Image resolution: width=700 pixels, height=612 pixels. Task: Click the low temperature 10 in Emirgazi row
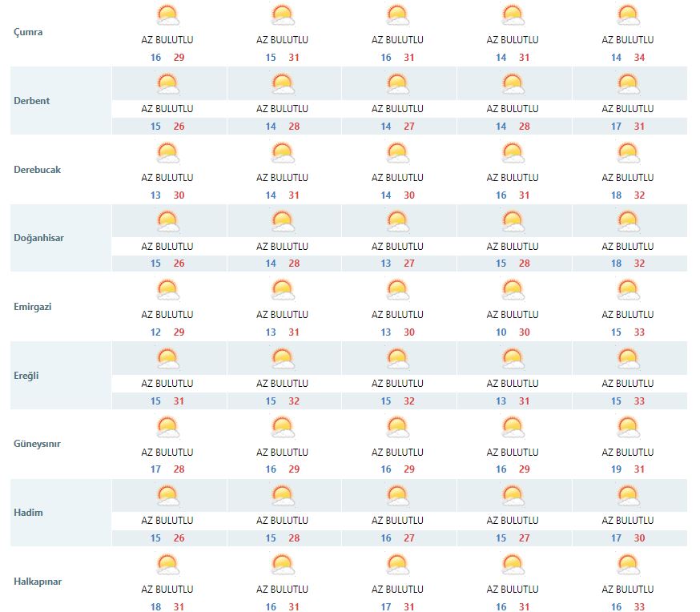(501, 332)
